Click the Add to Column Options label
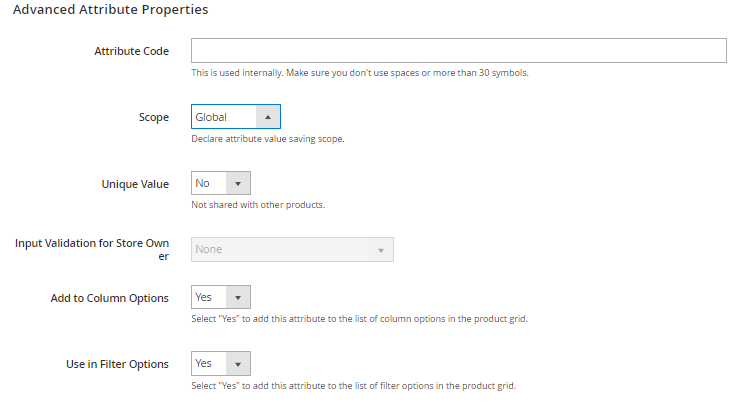The height and width of the screenshot is (415, 740). click(x=109, y=298)
